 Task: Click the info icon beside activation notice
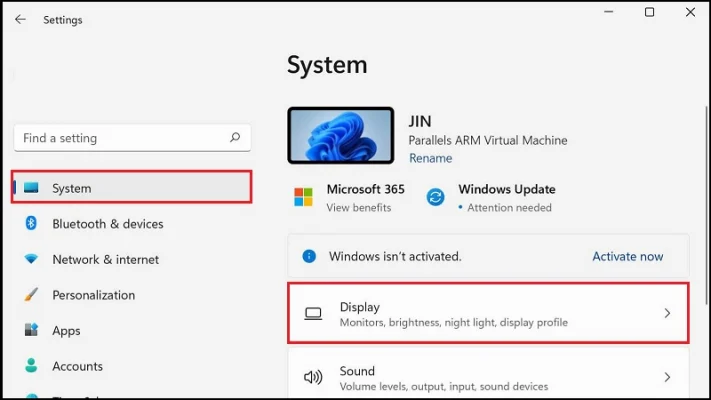(x=310, y=256)
